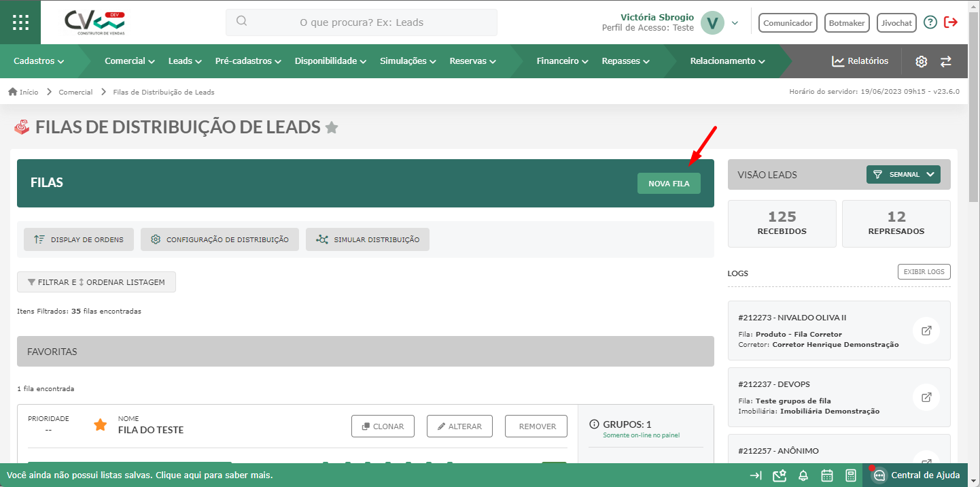
Task: Focus the search field 'O que procura?'
Action: (x=362, y=22)
